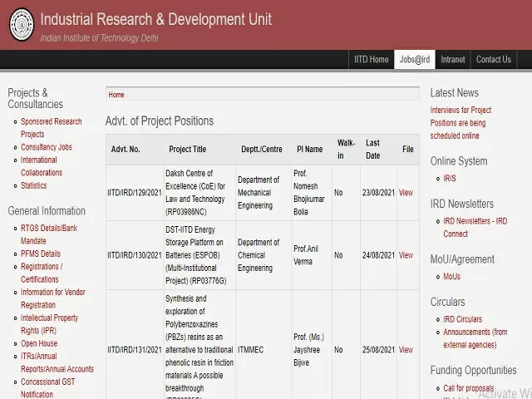The image size is (532, 399).
Task: Open Intellectual Property Rights (IPR) link
Action: [x=49, y=324]
